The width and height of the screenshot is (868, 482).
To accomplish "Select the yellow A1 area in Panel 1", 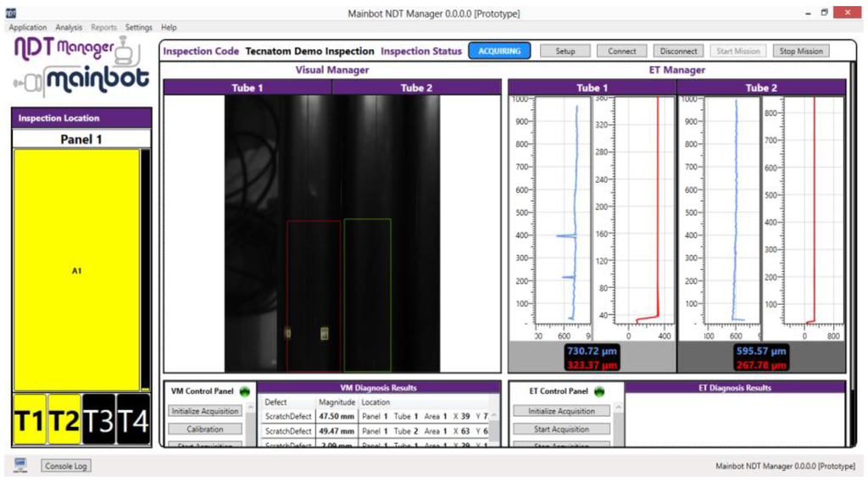I will tap(76, 270).
